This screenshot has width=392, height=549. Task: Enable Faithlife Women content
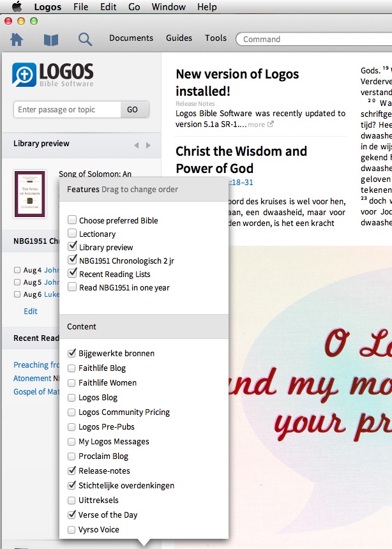click(x=72, y=382)
